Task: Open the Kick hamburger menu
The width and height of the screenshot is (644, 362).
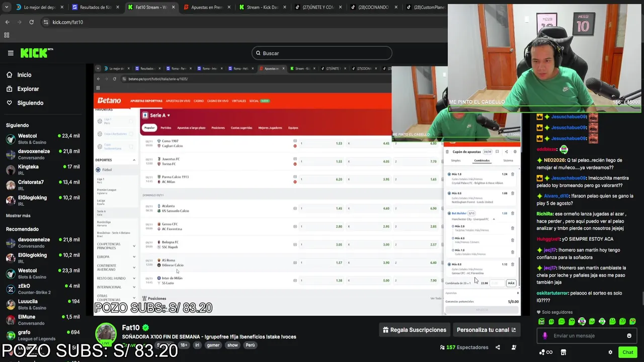Action: click(11, 53)
